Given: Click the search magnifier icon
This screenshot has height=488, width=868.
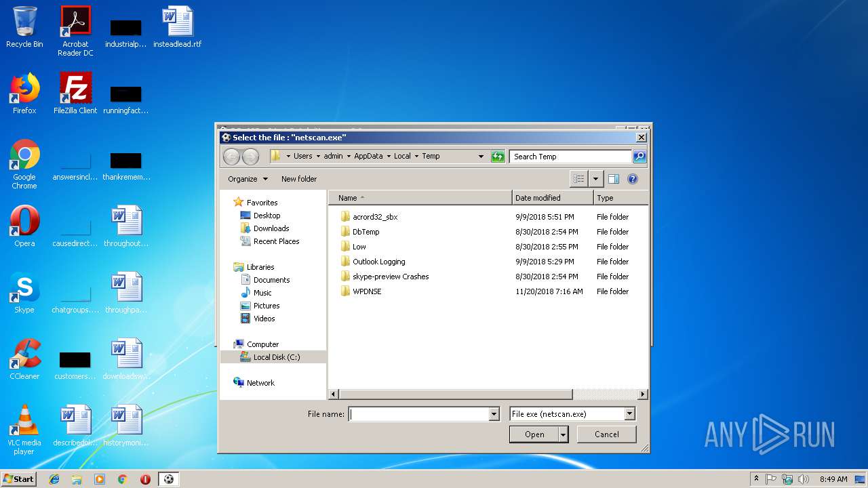Looking at the screenshot, I should [x=639, y=157].
